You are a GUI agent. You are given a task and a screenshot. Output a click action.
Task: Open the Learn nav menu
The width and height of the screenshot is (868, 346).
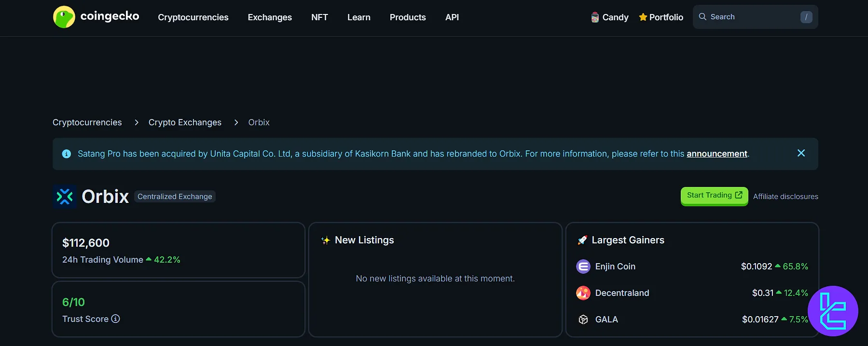coord(359,17)
